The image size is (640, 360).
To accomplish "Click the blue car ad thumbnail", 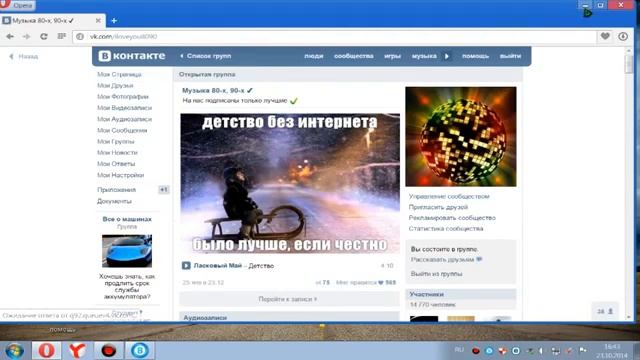I will (x=127, y=251).
